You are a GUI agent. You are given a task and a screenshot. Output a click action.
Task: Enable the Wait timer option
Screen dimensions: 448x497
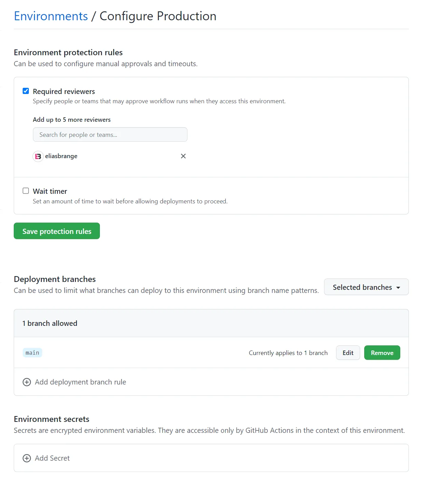(x=26, y=190)
